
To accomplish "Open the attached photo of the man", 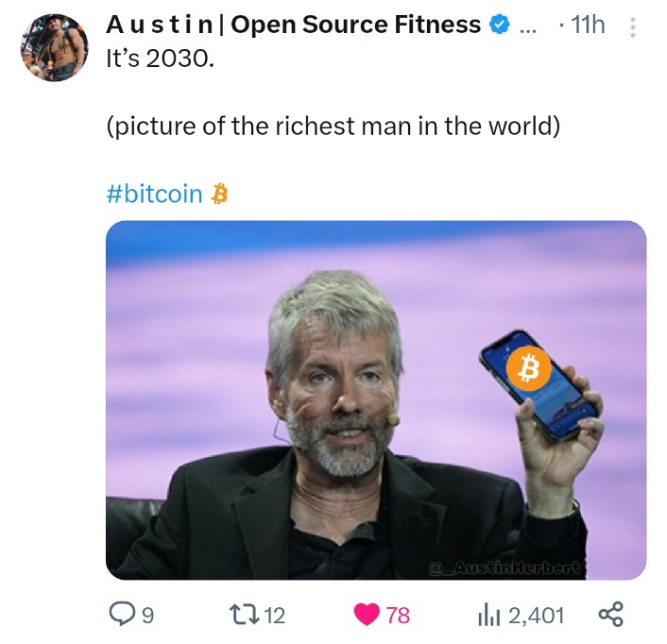I will (376, 400).
